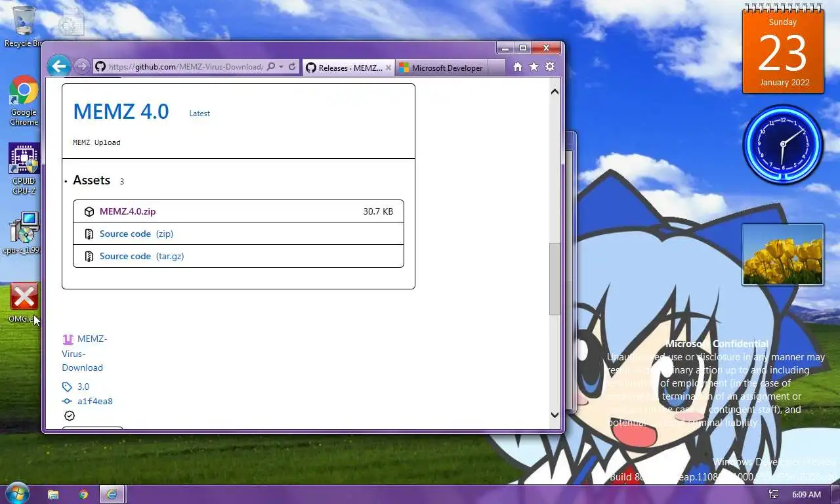Click the tulips slideshow gadget thumbnail
This screenshot has height=504, width=840.
[x=783, y=255]
